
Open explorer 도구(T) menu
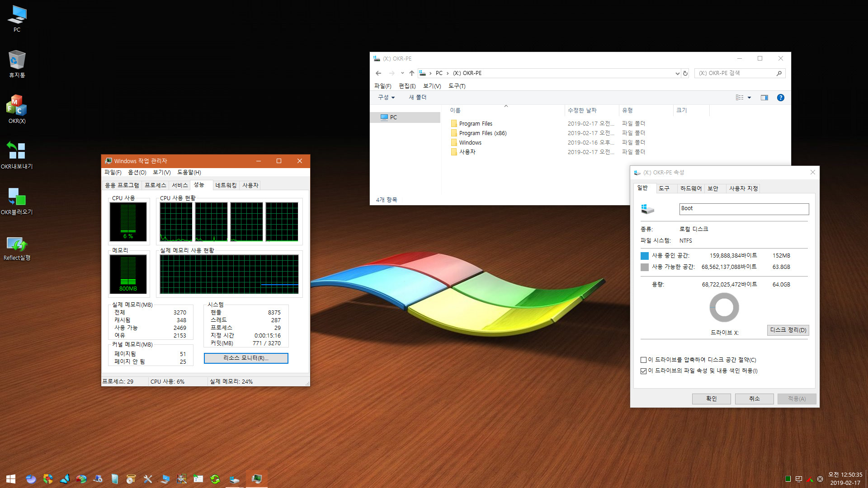tap(457, 86)
